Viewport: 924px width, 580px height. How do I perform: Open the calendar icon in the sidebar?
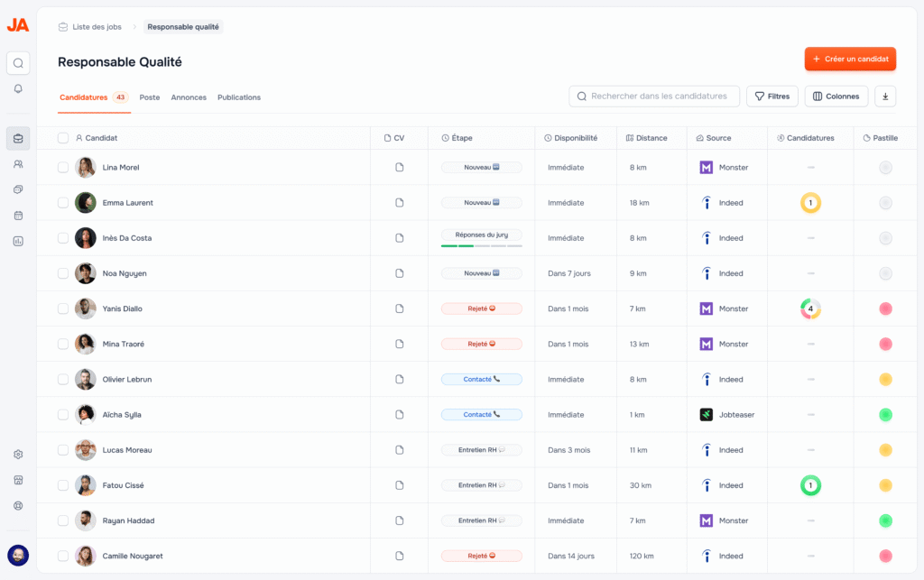[18, 216]
